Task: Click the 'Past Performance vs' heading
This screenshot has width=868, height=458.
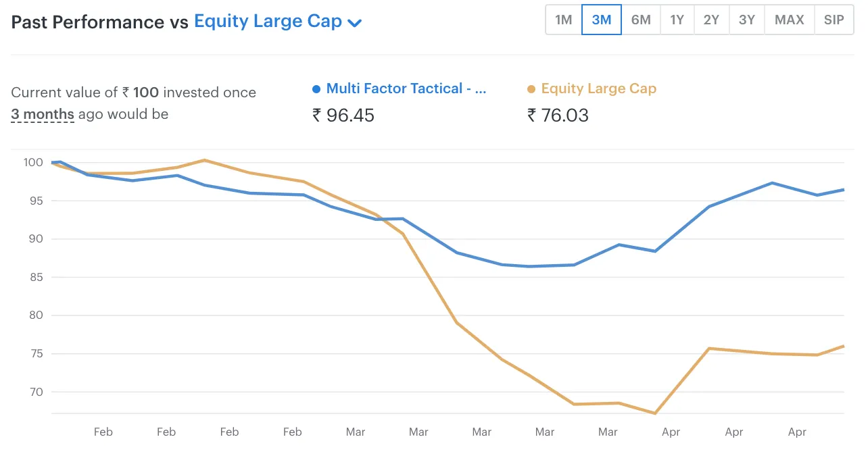Action: click(x=100, y=22)
